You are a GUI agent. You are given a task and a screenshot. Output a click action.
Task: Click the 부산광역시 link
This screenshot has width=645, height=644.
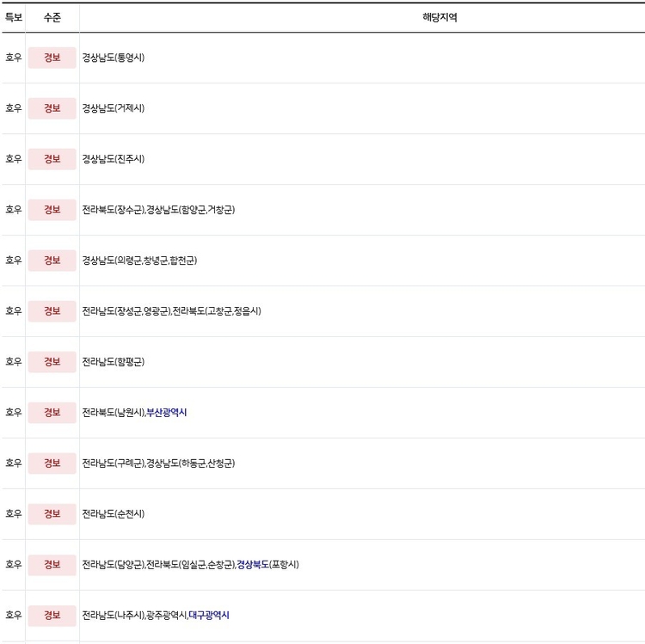click(x=167, y=413)
